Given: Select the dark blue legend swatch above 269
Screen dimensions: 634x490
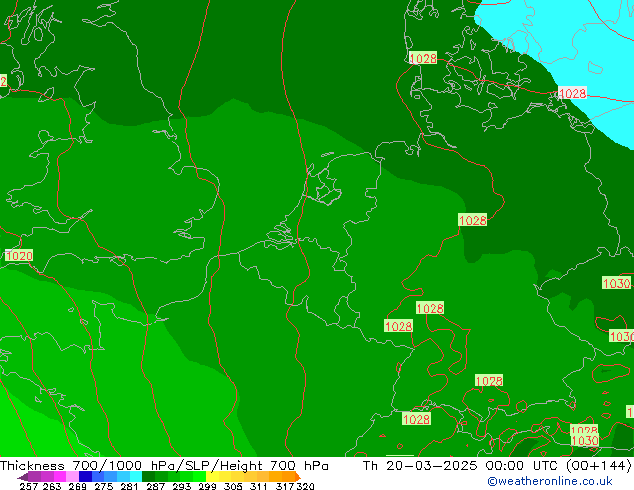Looking at the screenshot, I should click(85, 476).
